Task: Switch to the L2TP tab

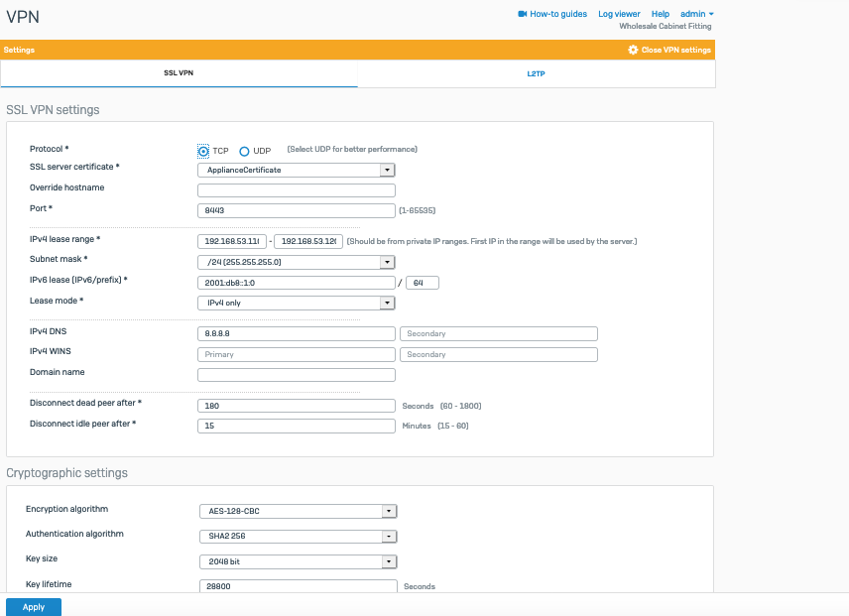Action: tap(536, 73)
